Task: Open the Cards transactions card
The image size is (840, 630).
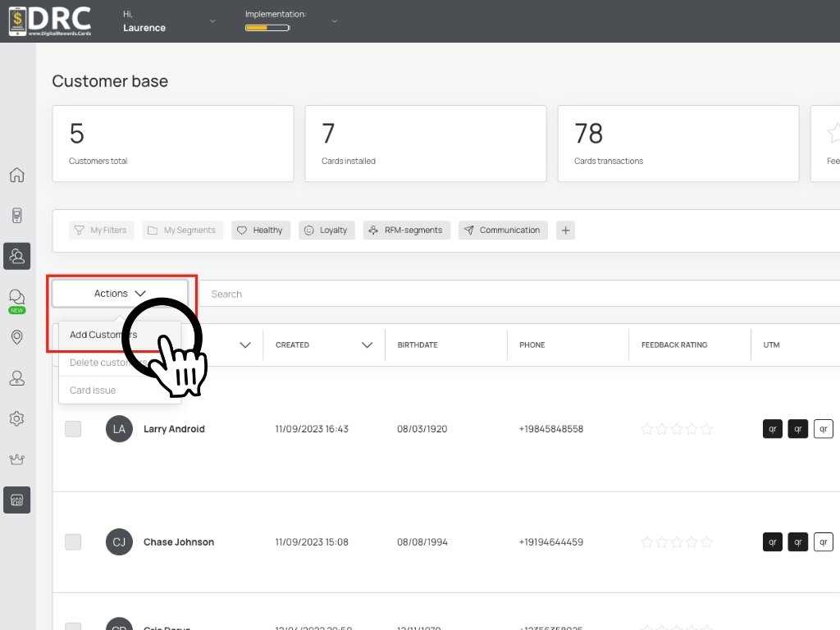Action: [x=678, y=144]
